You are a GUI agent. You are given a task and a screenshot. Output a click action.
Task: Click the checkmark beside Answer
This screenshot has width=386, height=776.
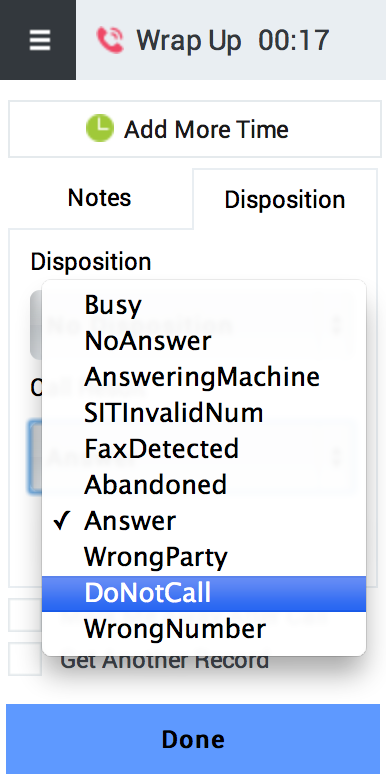tap(61, 522)
